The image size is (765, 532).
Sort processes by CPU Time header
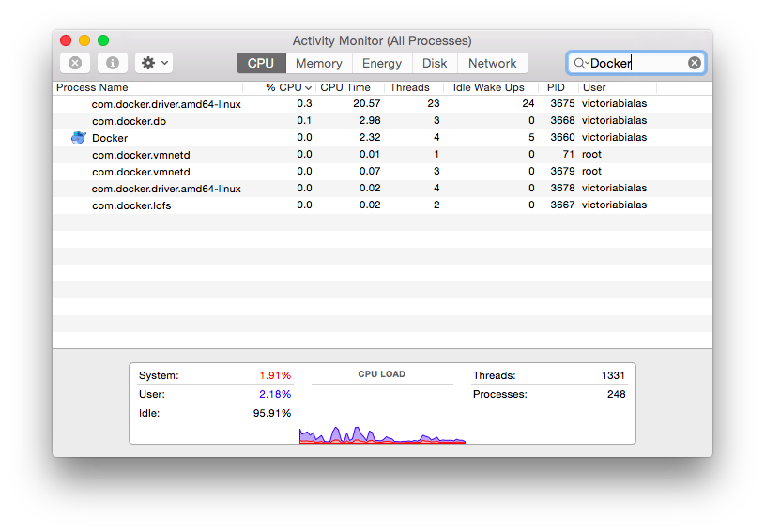click(345, 87)
